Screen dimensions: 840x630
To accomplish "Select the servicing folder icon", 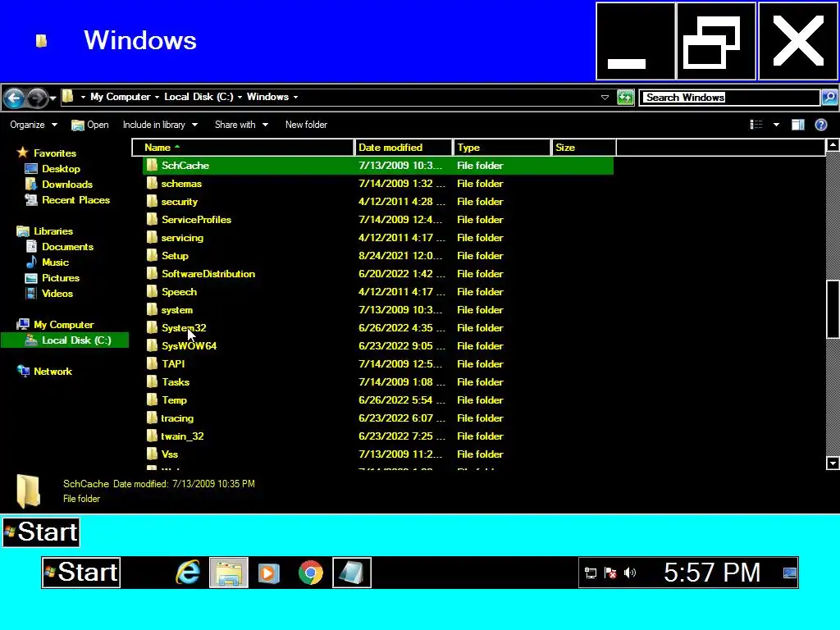I will [152, 237].
